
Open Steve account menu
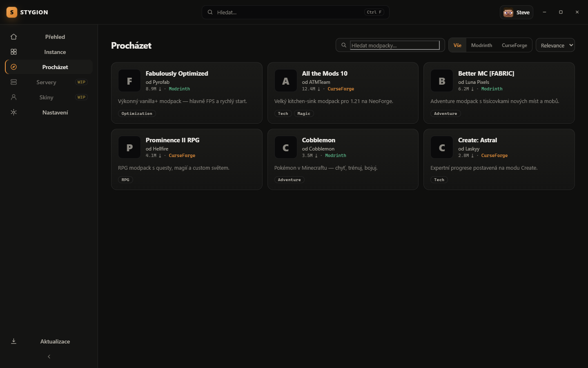517,12
